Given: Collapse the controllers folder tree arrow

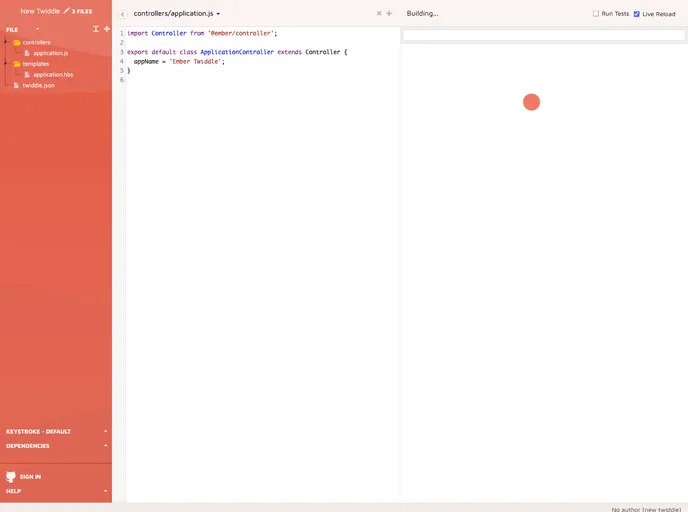Looking at the screenshot, I should pyautogui.click(x=5, y=42).
